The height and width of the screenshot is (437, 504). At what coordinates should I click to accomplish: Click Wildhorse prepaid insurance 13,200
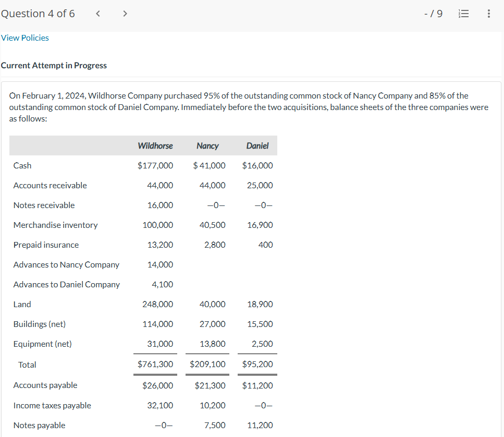coord(160,245)
